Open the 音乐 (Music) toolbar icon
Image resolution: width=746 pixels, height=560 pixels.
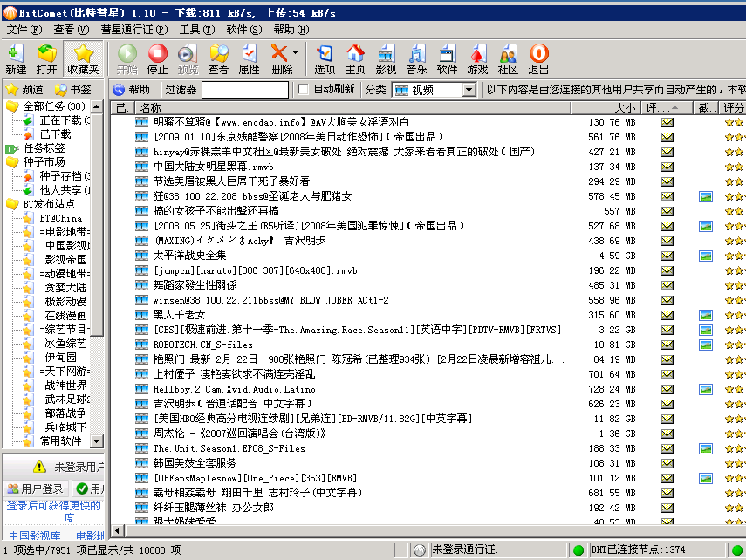coord(416,59)
